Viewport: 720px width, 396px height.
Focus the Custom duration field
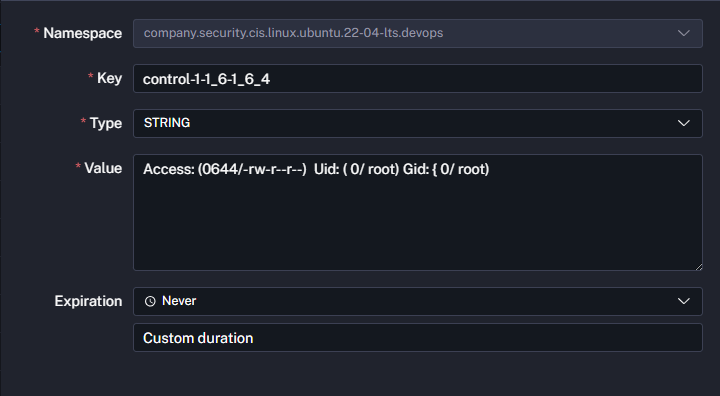point(418,338)
